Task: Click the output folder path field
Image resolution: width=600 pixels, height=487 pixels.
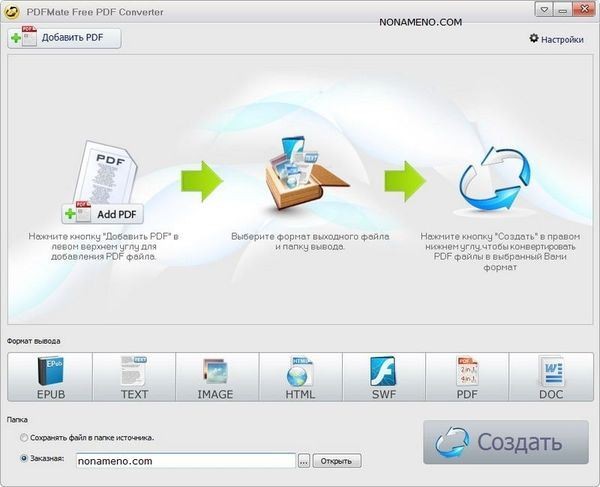Action: pos(185,461)
